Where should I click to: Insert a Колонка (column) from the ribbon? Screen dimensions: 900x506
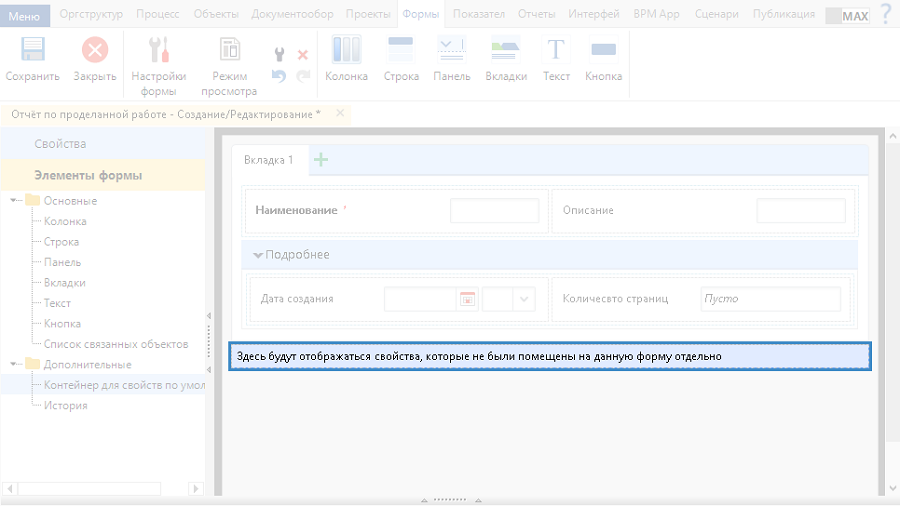(346, 52)
